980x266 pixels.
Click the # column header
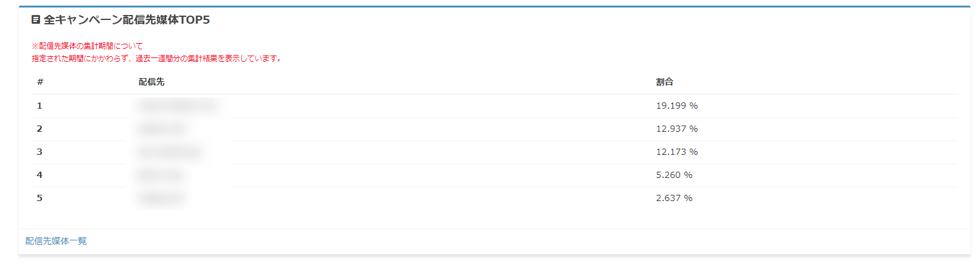tap(40, 82)
